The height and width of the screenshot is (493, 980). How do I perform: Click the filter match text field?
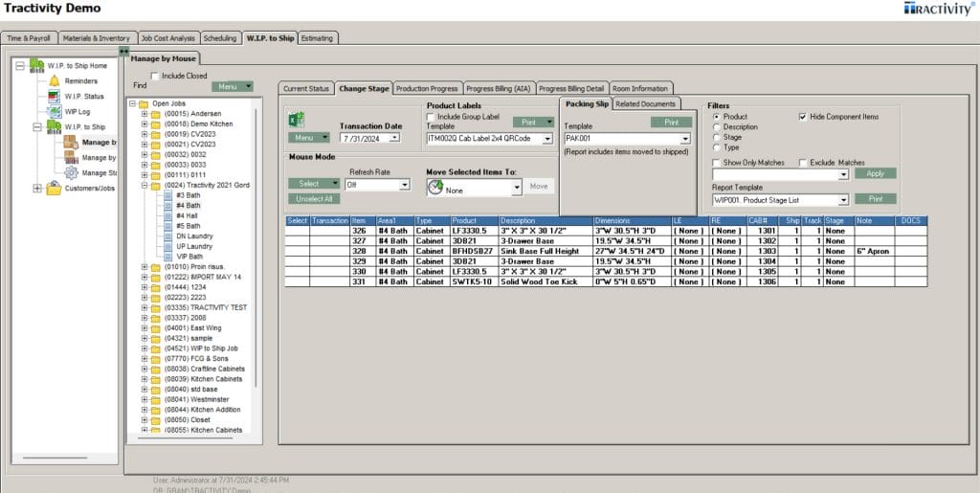775,175
